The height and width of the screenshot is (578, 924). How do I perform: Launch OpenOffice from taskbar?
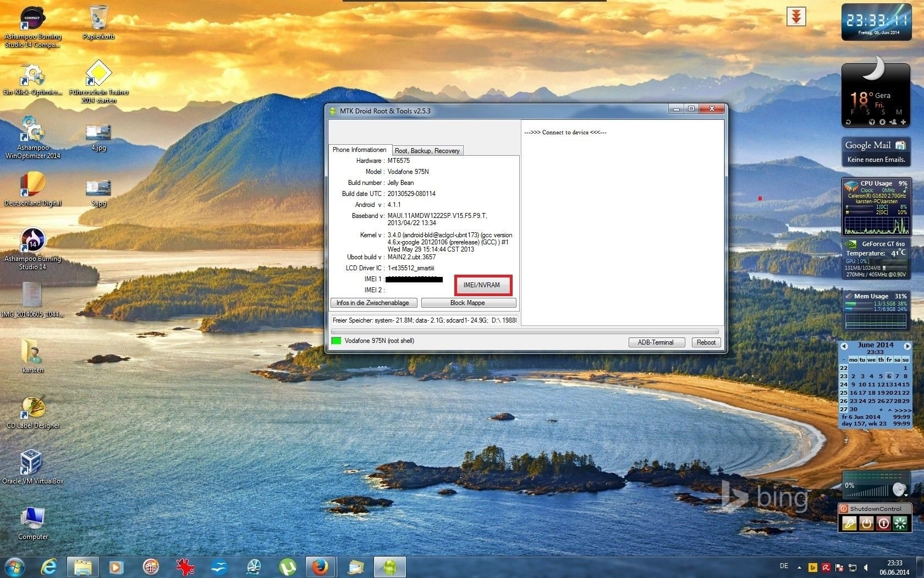(219, 567)
